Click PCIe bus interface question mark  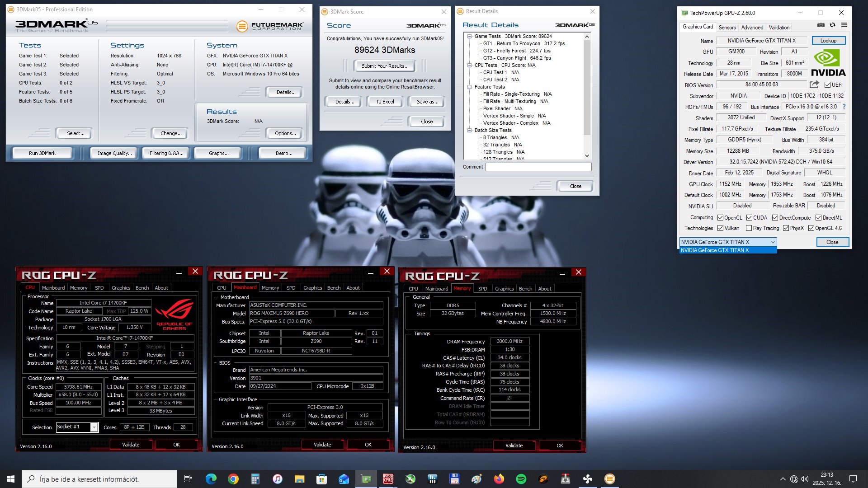coord(844,107)
